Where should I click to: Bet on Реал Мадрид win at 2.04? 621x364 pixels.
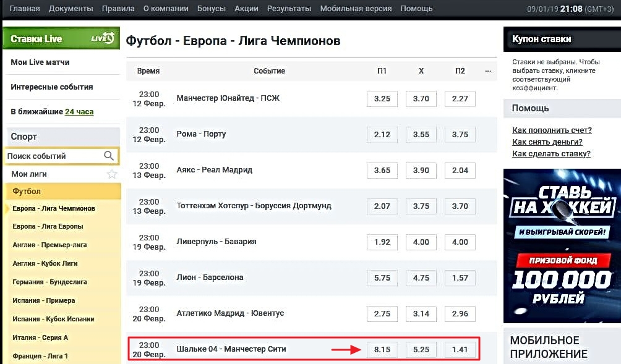pyautogui.click(x=460, y=171)
